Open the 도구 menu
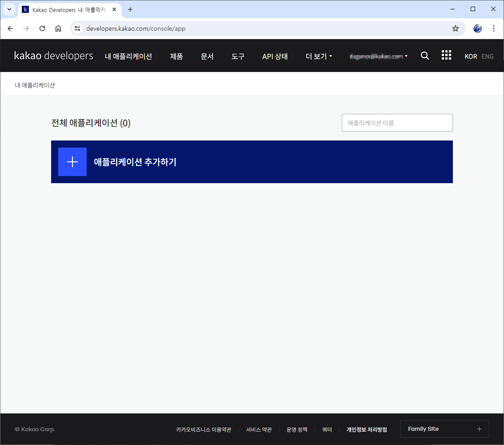This screenshot has height=445, width=504. click(238, 56)
